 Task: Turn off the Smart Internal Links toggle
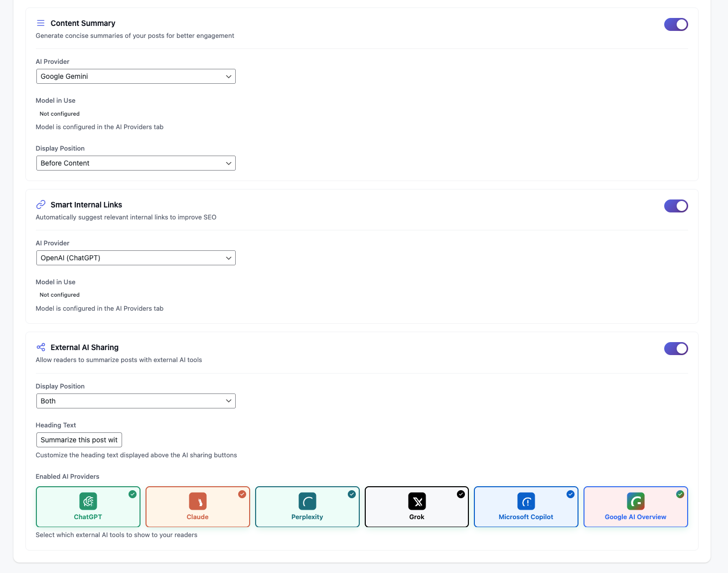tap(676, 205)
